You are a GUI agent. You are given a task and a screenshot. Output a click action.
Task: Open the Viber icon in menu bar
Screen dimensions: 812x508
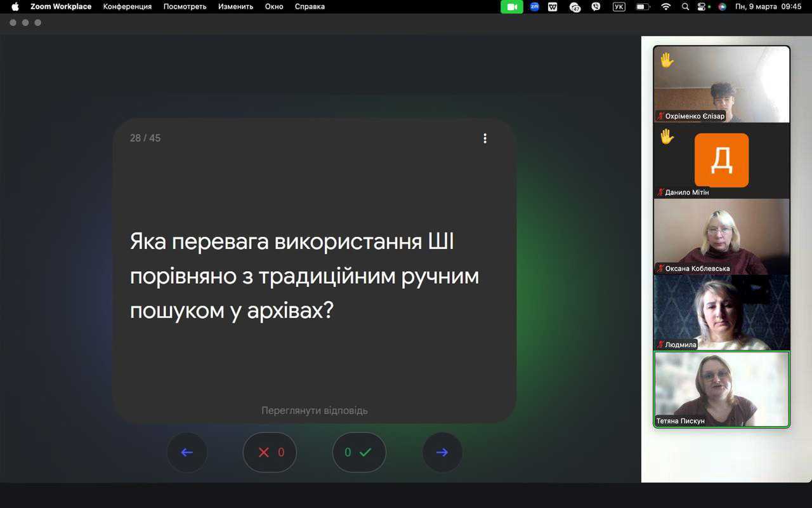596,6
